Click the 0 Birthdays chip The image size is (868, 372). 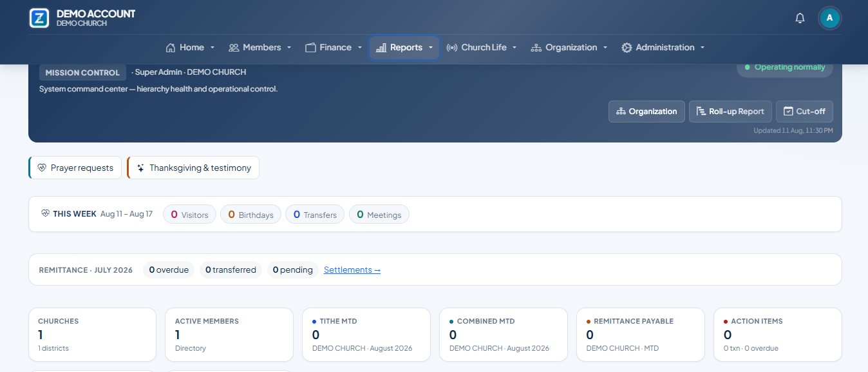[x=250, y=214]
